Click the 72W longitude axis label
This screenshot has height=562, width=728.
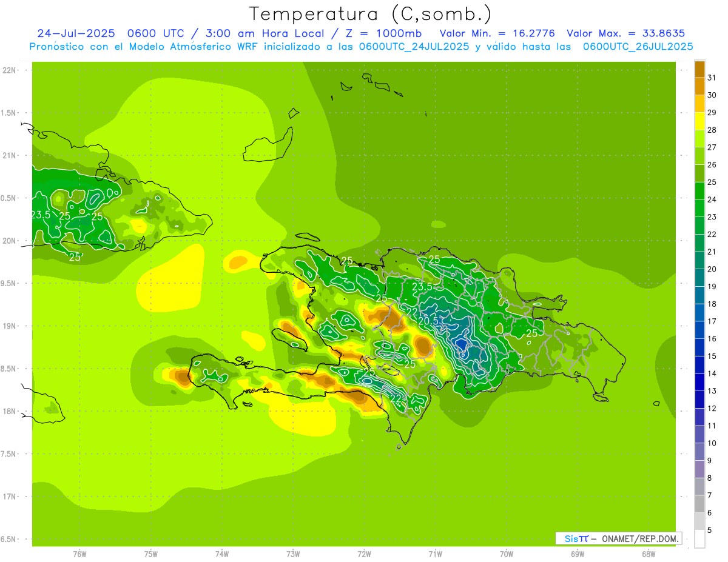[364, 554]
